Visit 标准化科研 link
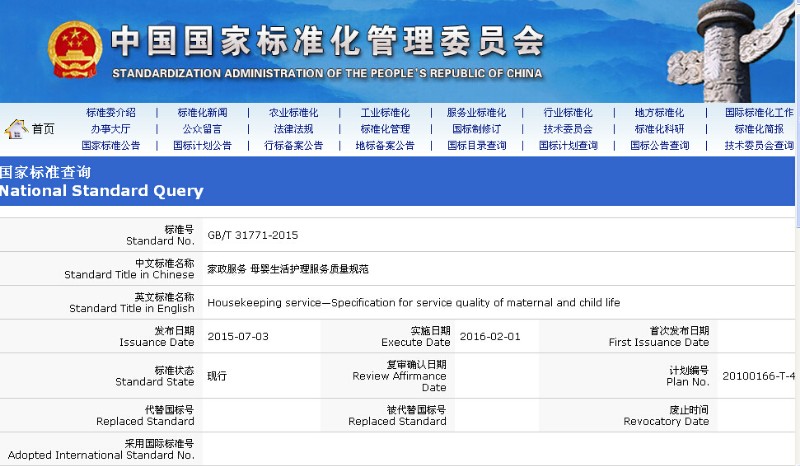 click(x=659, y=129)
